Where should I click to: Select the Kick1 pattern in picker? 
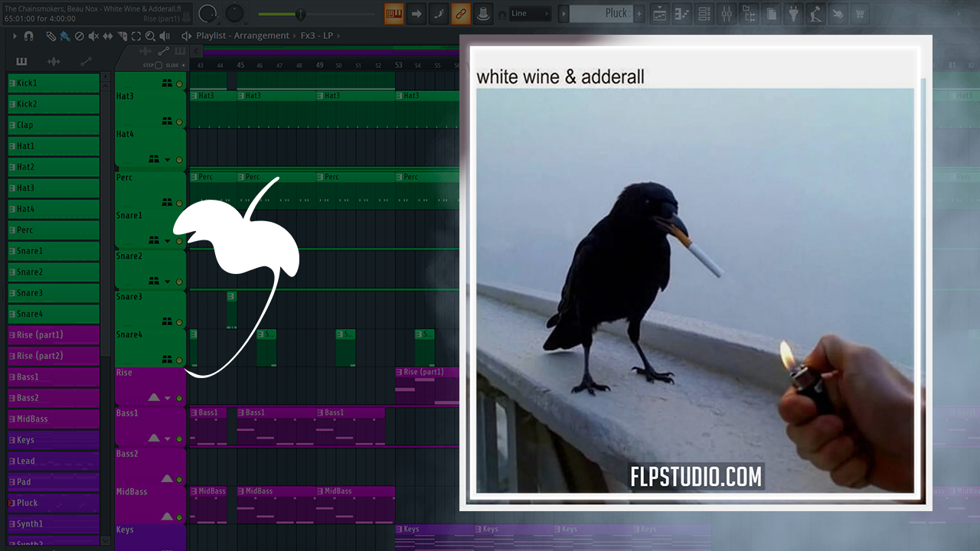click(54, 83)
